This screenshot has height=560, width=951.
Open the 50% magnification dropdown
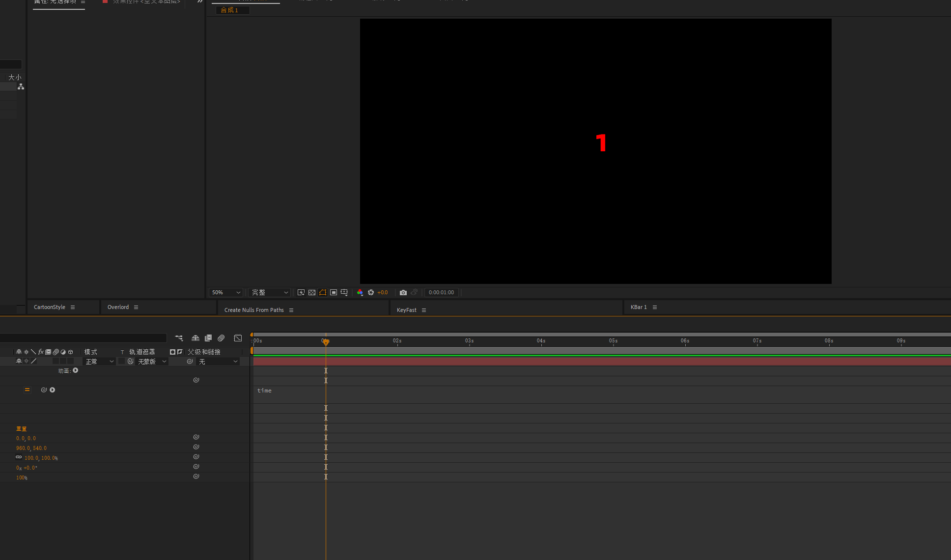pos(226,292)
